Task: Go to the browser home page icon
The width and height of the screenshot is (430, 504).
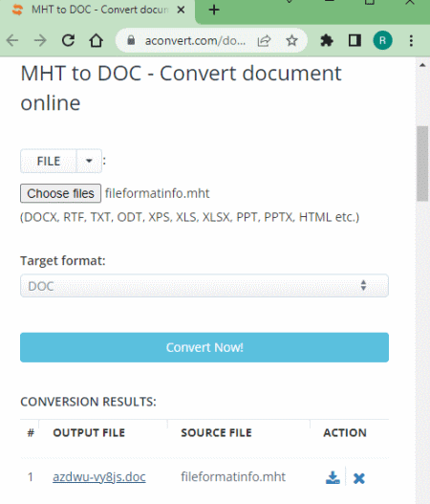Action: point(96,41)
